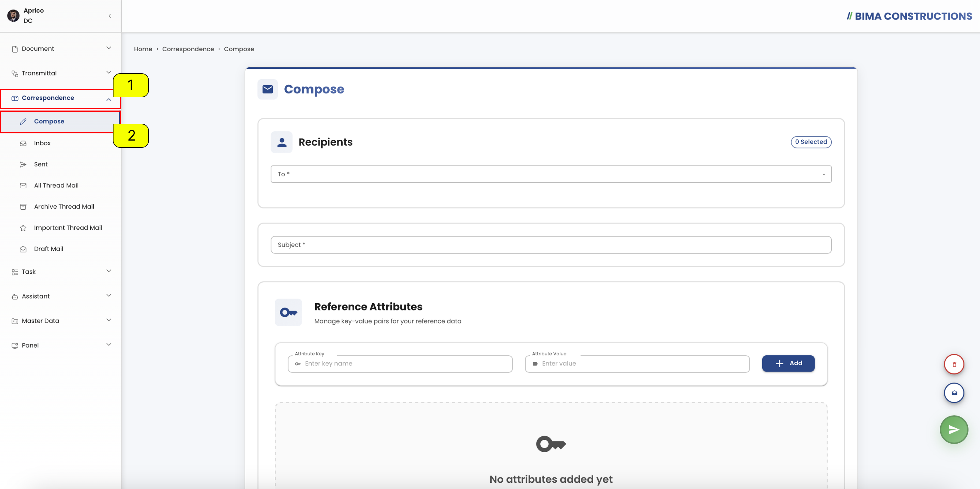
Task: Click the Compose envelope icon in header
Action: coord(268,89)
